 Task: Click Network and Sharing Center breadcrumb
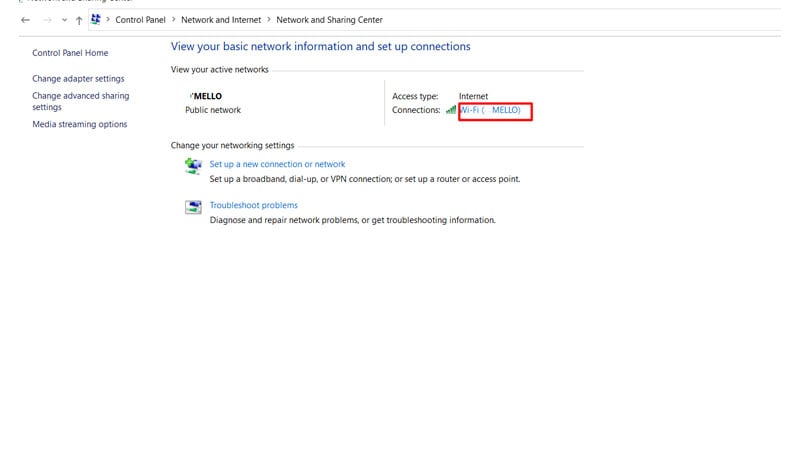coord(329,20)
